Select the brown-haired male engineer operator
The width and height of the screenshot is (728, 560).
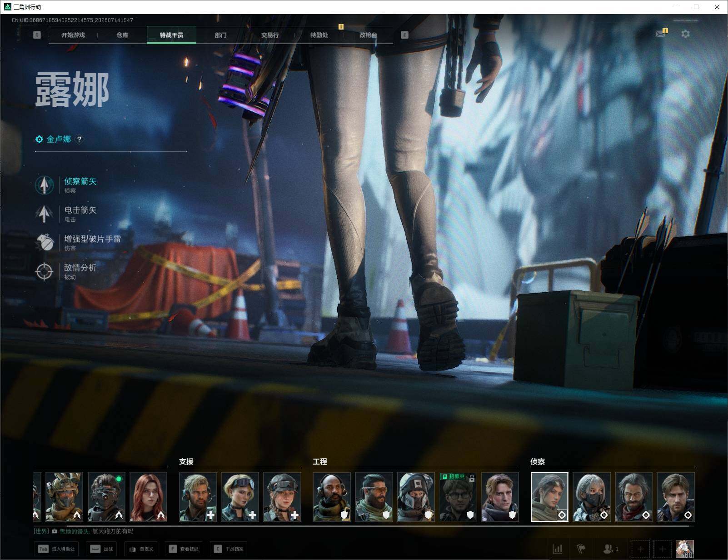[x=500, y=497]
